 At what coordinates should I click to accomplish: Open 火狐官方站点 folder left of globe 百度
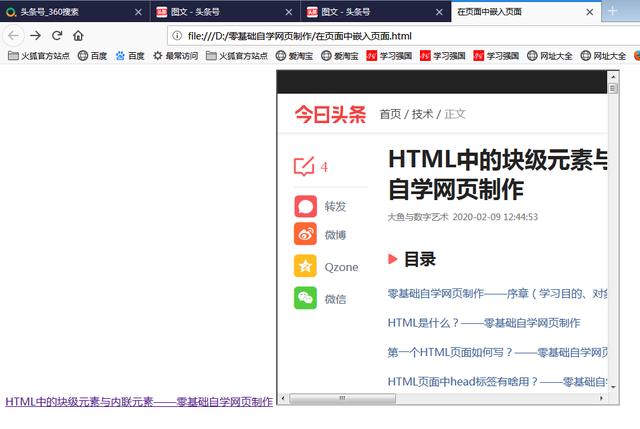click(39, 56)
